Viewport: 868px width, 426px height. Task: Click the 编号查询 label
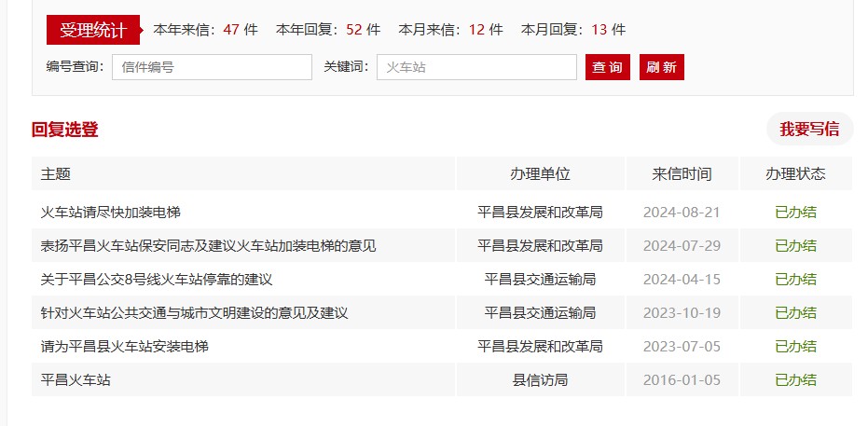(x=75, y=67)
